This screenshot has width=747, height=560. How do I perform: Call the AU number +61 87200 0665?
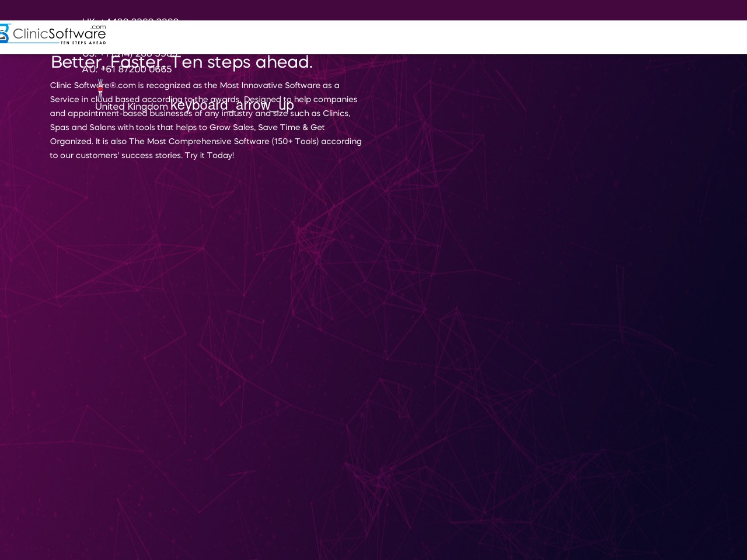pyautogui.click(x=127, y=69)
